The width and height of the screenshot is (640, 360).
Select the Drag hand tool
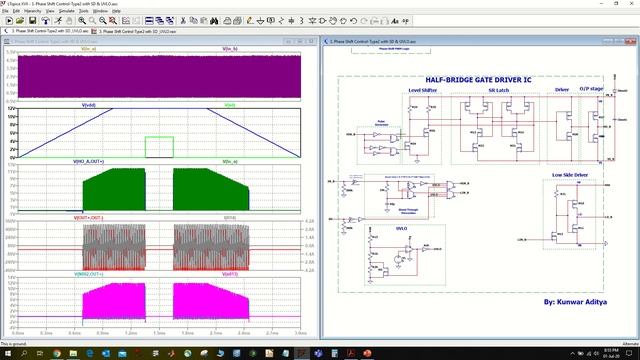coord(343,21)
